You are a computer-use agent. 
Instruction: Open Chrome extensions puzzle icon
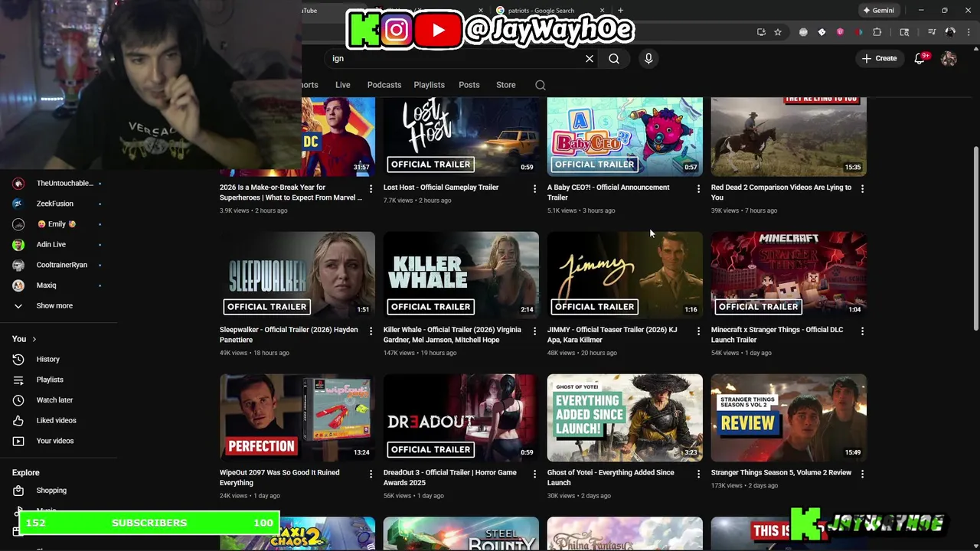coord(877,32)
